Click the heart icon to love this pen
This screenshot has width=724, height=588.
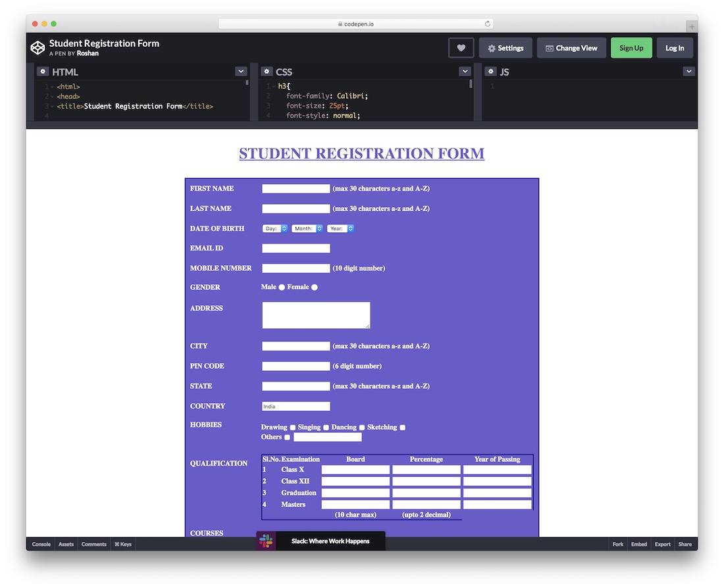coord(461,47)
